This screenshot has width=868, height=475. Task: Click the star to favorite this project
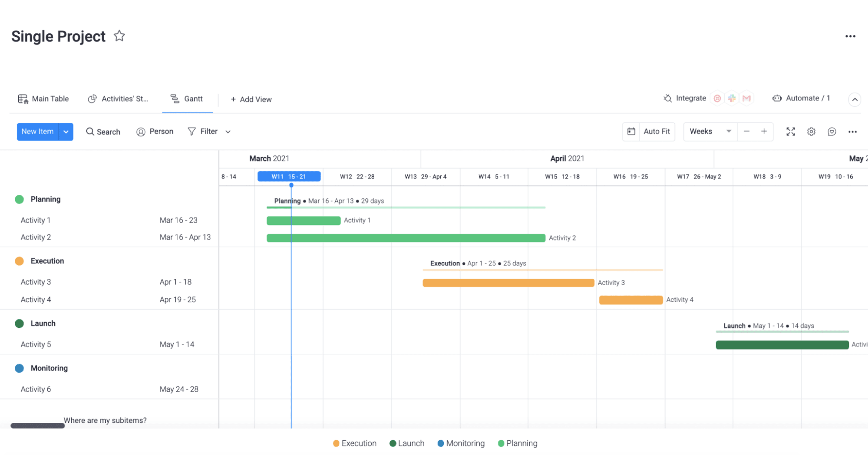pos(119,36)
